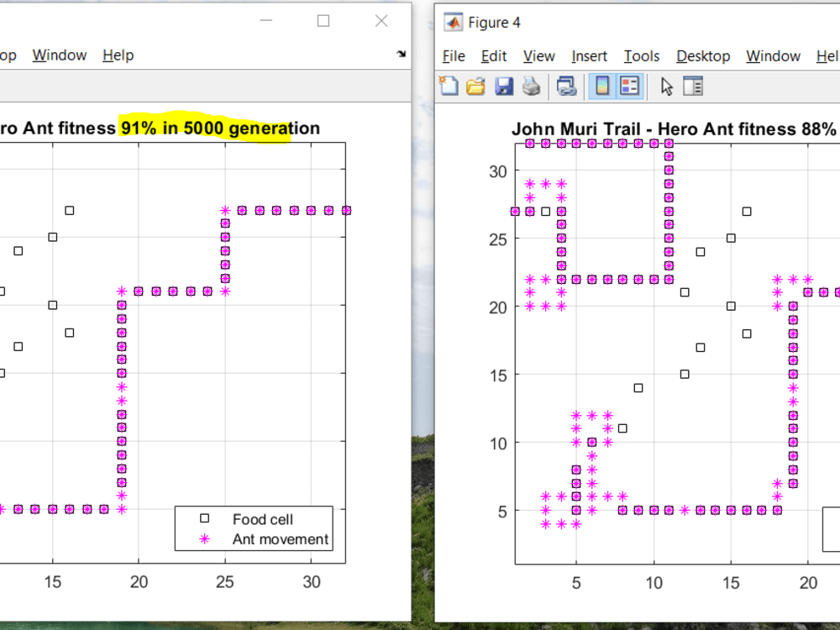
Task: Open Desktop menu in Figure 4
Action: (703, 55)
